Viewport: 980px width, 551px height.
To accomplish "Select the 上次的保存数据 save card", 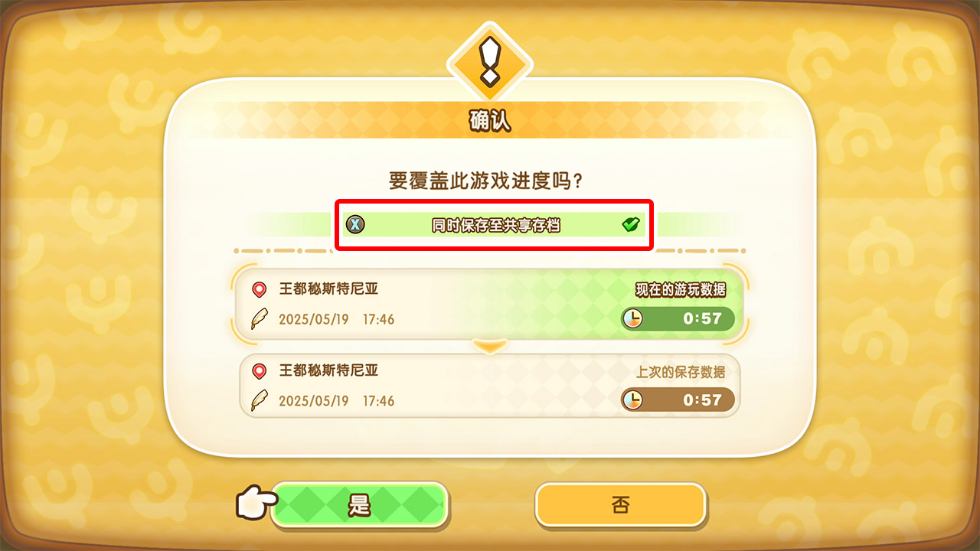I will pos(490,386).
